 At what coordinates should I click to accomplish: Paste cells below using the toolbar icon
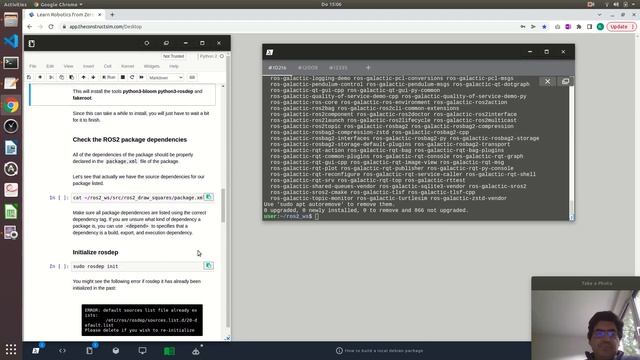point(71,77)
